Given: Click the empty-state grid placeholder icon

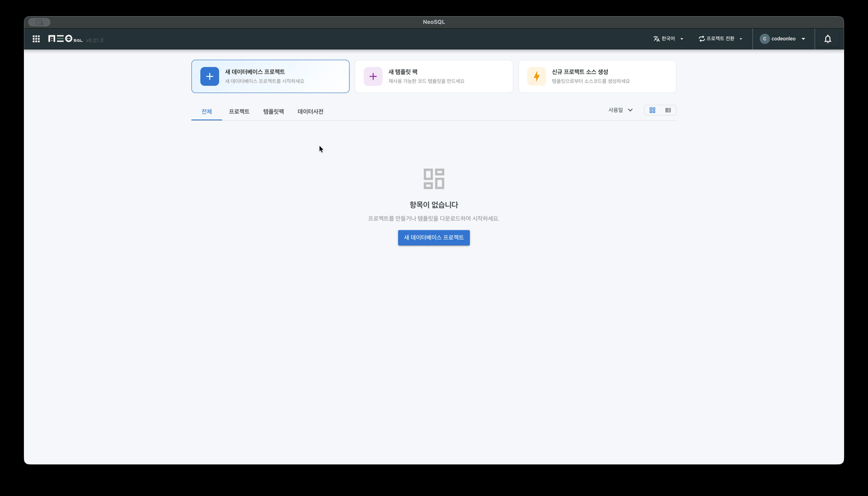Looking at the screenshot, I should 434,178.
